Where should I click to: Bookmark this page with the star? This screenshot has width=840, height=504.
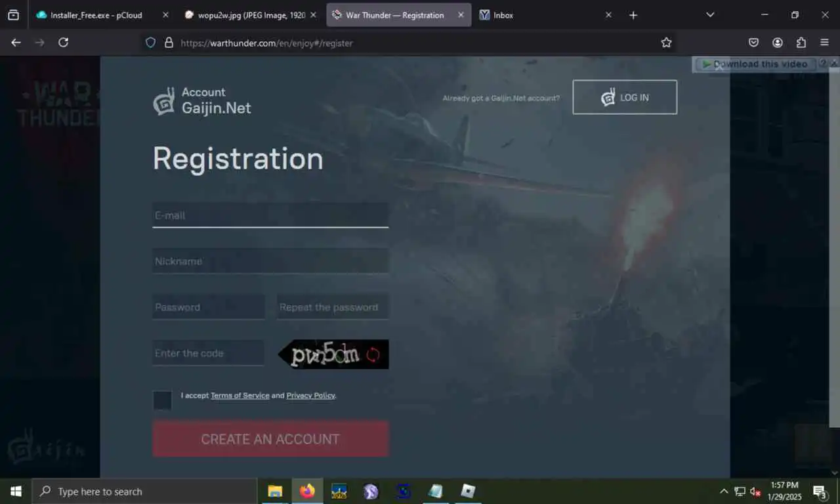point(666,43)
